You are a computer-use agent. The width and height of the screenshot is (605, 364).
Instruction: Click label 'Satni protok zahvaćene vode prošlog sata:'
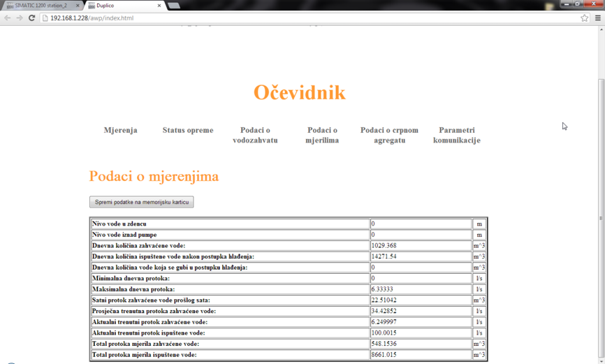pyautogui.click(x=151, y=300)
